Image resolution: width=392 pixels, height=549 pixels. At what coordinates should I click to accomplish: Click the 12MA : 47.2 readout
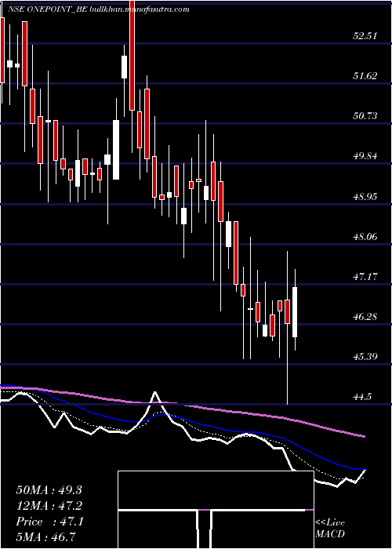pyautogui.click(x=49, y=506)
